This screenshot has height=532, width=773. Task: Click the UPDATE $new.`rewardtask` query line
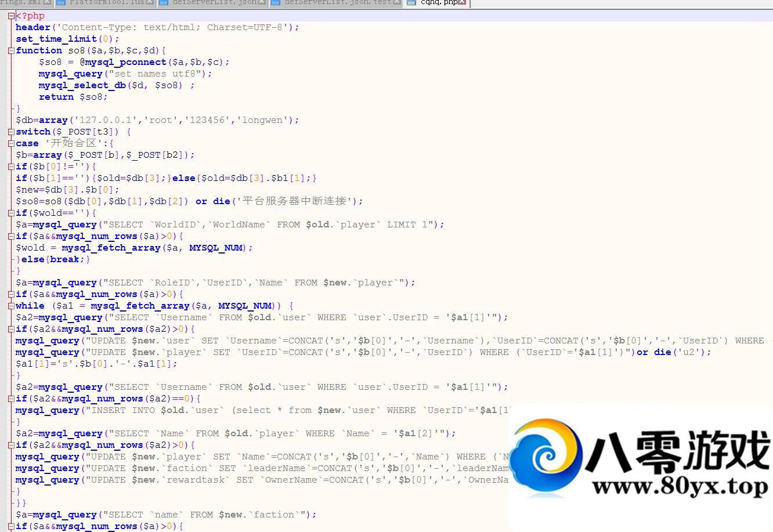(x=262, y=480)
